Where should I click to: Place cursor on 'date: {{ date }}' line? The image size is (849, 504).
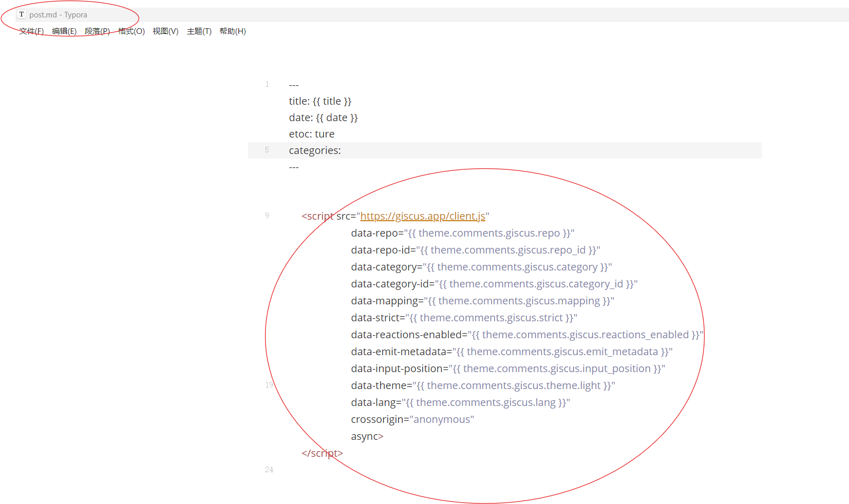pyautogui.click(x=323, y=118)
